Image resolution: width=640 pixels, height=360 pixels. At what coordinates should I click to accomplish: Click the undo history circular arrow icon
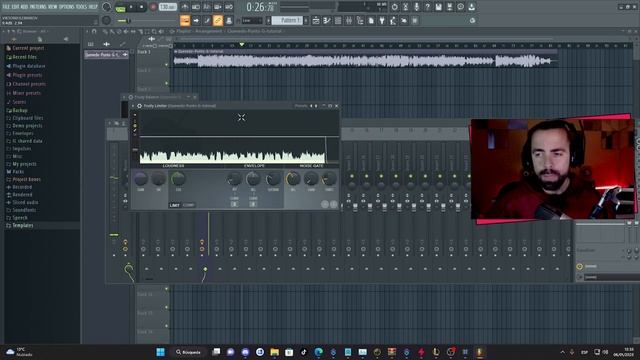pos(394,7)
